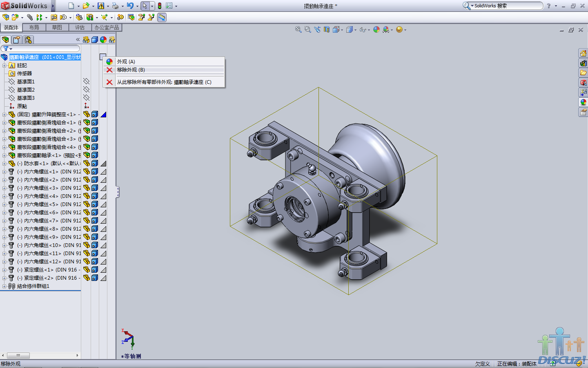588x368 pixels.
Task: Expand the 擺動升降調整座<1> tree node
Action: 4,114
